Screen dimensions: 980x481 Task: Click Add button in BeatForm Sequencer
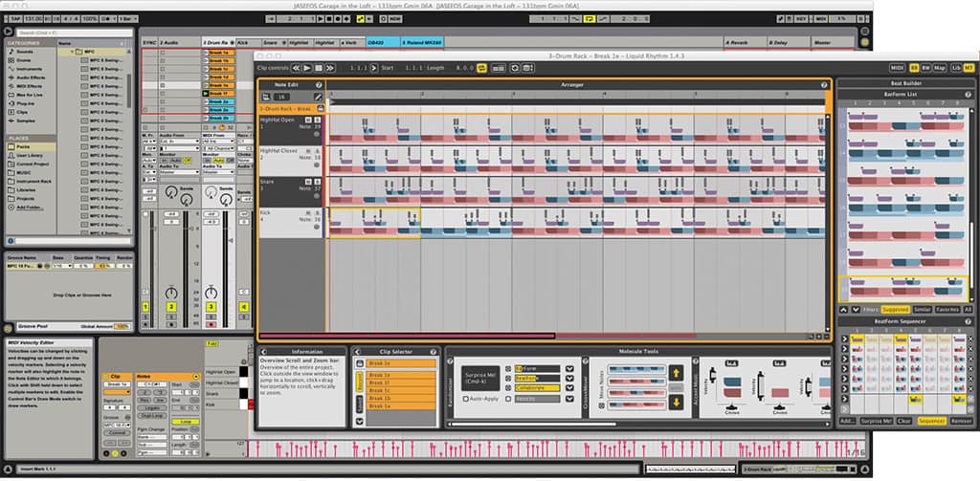pyautogui.click(x=848, y=421)
